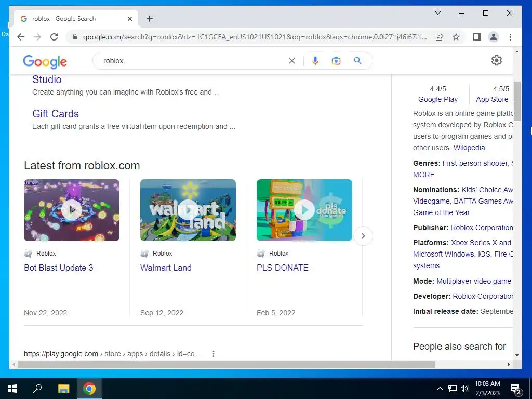Open the volume tray icon
The image size is (532, 399).
[x=464, y=389]
